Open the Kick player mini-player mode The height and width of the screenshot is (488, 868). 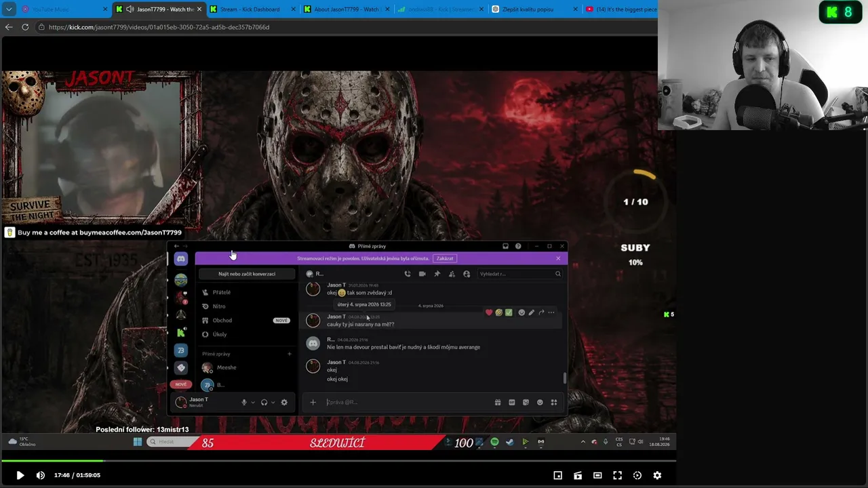pyautogui.click(x=557, y=475)
